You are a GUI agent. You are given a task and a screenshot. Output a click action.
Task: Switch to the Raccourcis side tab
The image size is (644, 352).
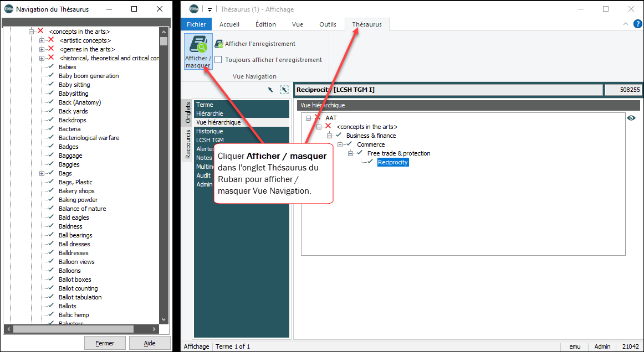[187, 144]
